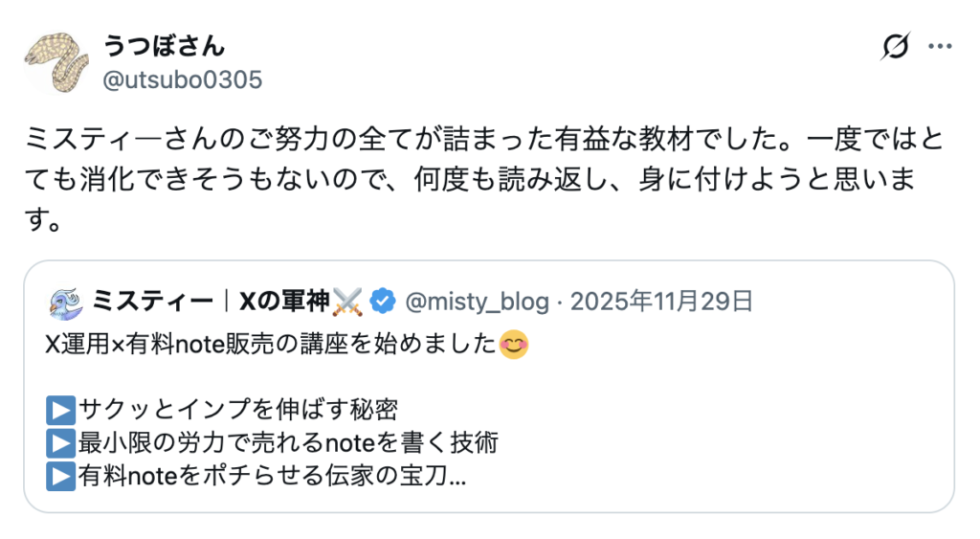The height and width of the screenshot is (539, 980).
Task: Click the smiling face emoji after 始めました
Action: (x=515, y=343)
